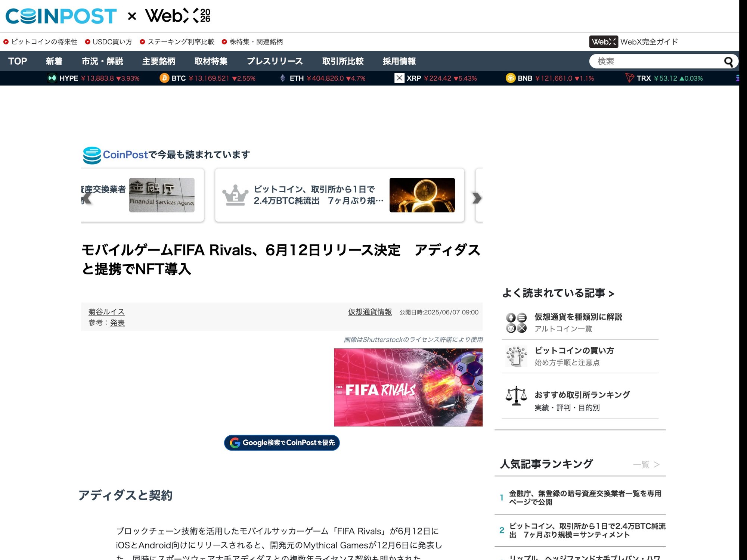This screenshot has width=747, height=560.
Task: Open the 主要銘柄 menu
Action: 159,61
